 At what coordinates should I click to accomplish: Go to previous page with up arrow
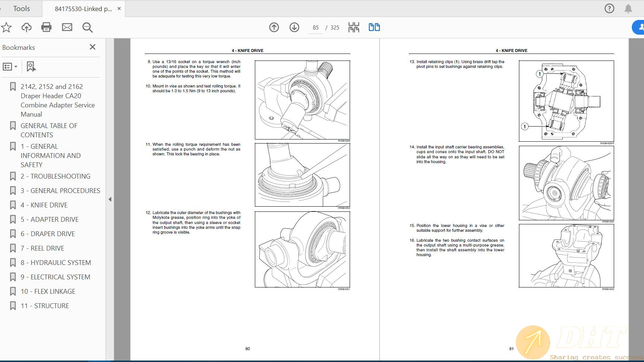pyautogui.click(x=274, y=27)
